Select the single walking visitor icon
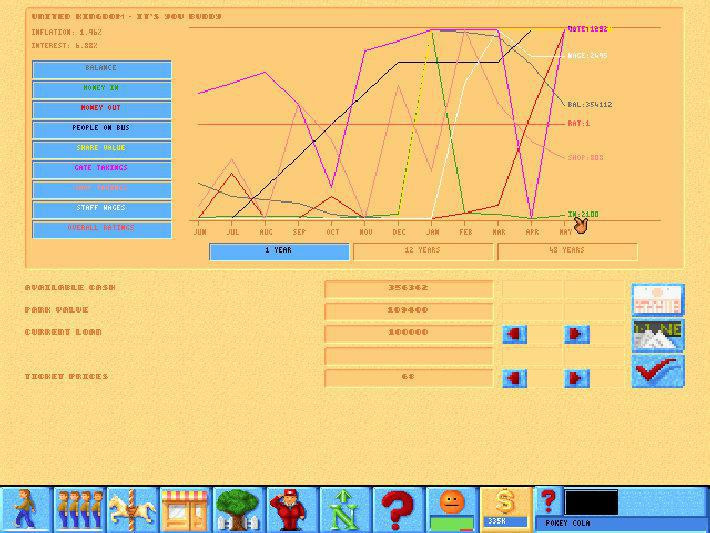Viewport: 710px width, 533px height. tap(25, 509)
